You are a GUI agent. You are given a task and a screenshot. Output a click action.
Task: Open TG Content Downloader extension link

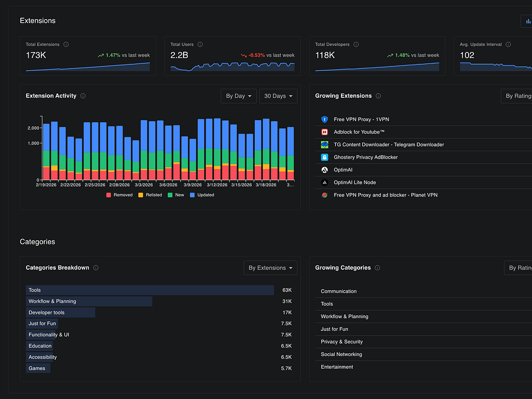[388, 145]
